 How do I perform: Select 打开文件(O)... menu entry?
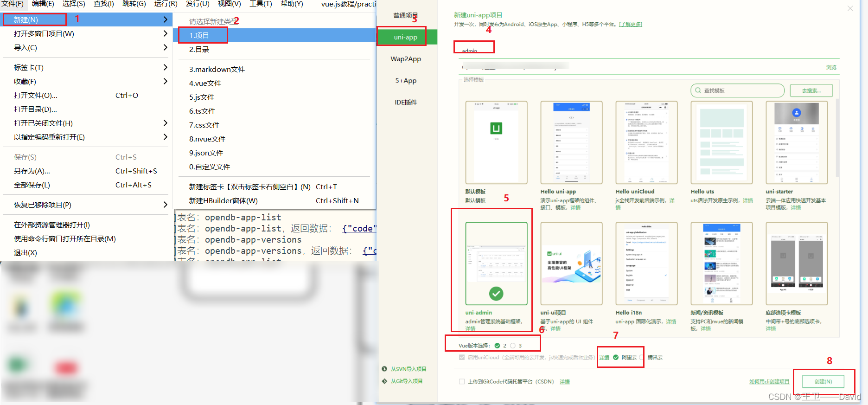(x=86, y=95)
